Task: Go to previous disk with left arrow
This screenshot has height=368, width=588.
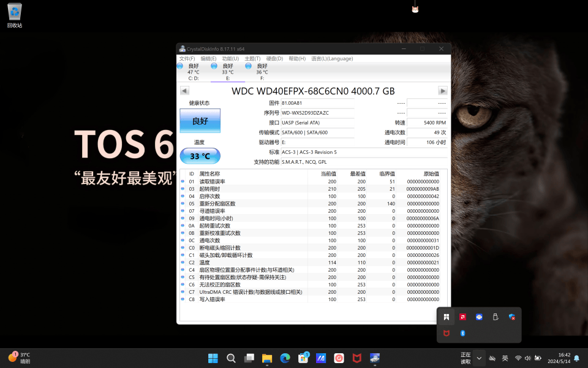Action: [x=184, y=91]
